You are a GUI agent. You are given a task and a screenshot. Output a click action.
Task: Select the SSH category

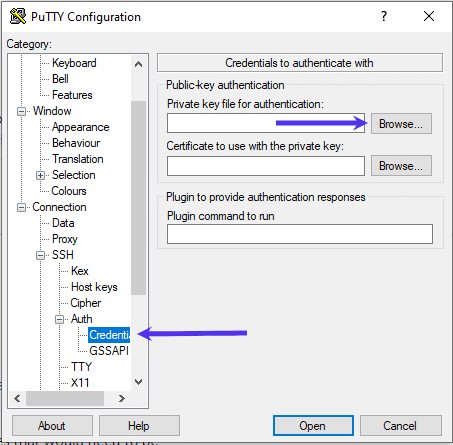click(63, 255)
